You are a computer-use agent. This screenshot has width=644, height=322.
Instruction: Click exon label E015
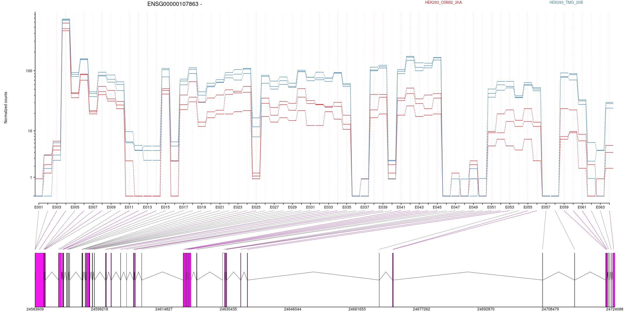pyautogui.click(x=165, y=207)
